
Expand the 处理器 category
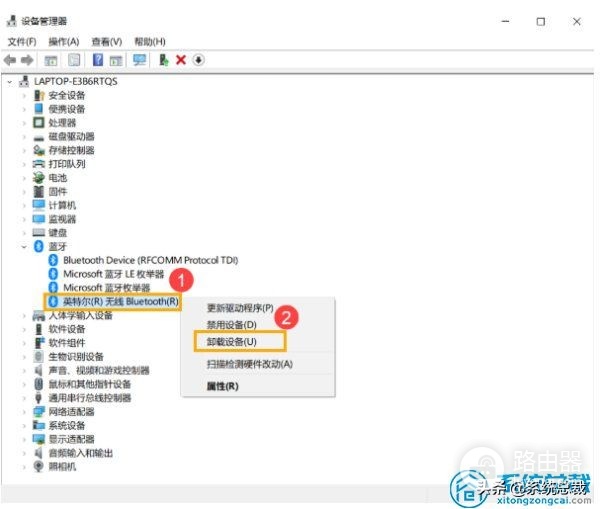click(24, 123)
